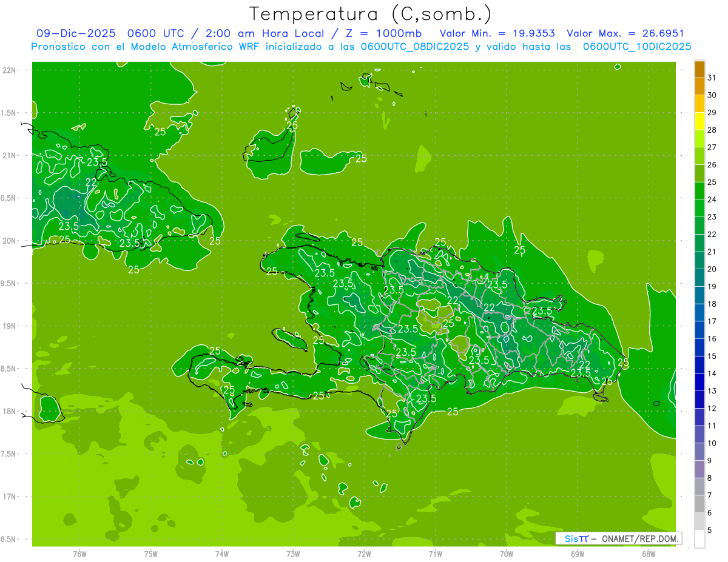The image size is (728, 562).
Task: Click the "31" label on the color scale
Action: pos(712,78)
